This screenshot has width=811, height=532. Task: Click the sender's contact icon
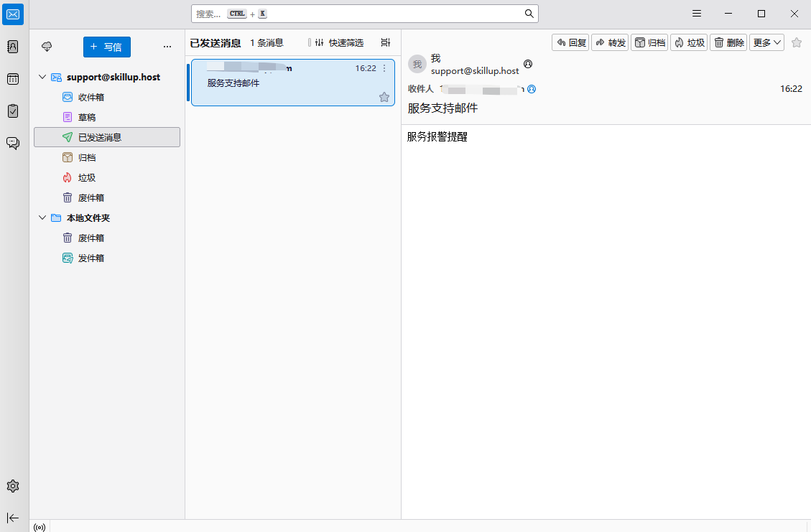pyautogui.click(x=528, y=64)
